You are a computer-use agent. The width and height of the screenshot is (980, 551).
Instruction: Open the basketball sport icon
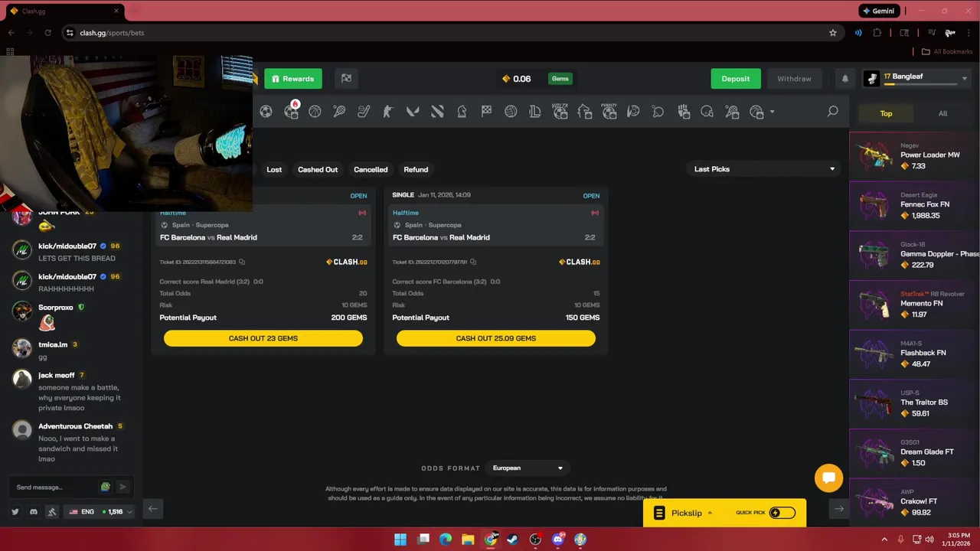click(315, 112)
